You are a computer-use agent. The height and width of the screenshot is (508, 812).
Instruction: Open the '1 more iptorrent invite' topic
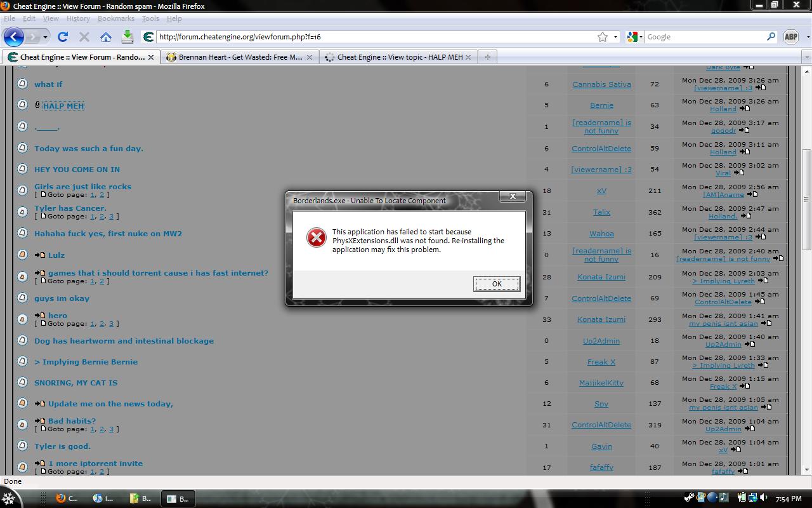96,464
